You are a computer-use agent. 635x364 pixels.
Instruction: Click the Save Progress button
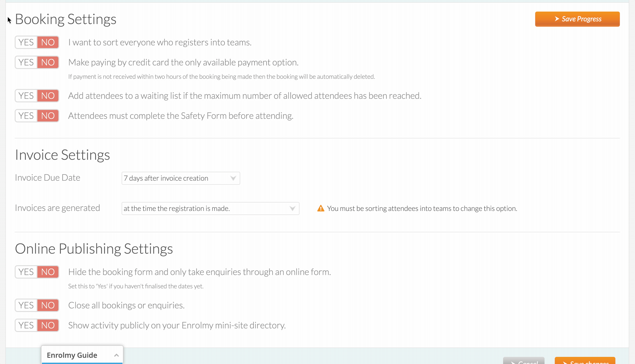577,19
